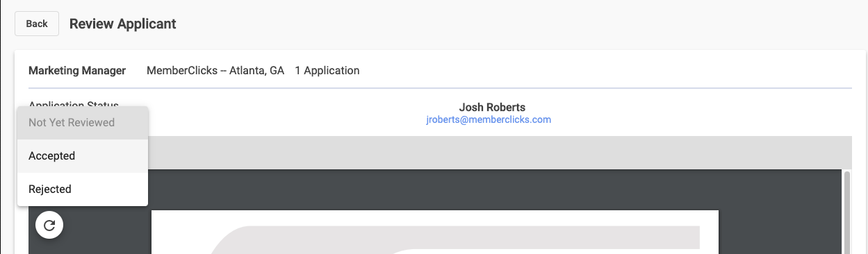The height and width of the screenshot is (254, 868).
Task: Click the grayed Not Yet Reviewed option
Action: click(x=83, y=123)
